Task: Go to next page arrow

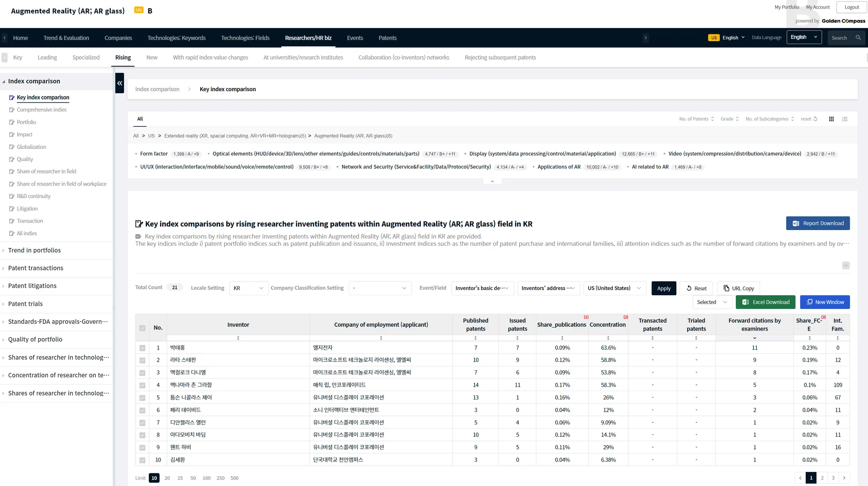Action: [x=844, y=478]
